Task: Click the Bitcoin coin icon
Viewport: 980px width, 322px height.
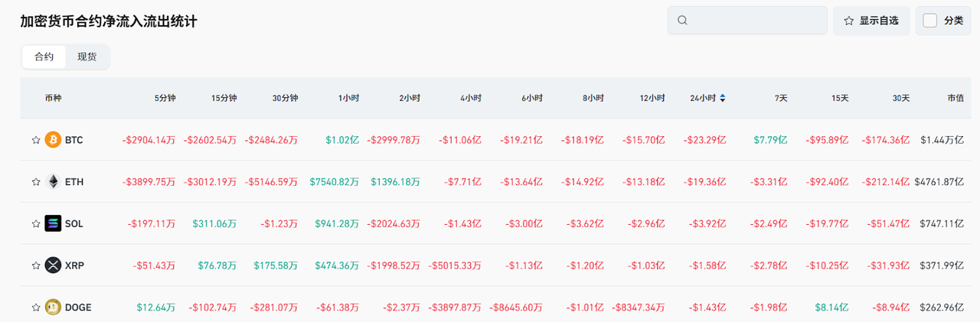Action: 53,140
